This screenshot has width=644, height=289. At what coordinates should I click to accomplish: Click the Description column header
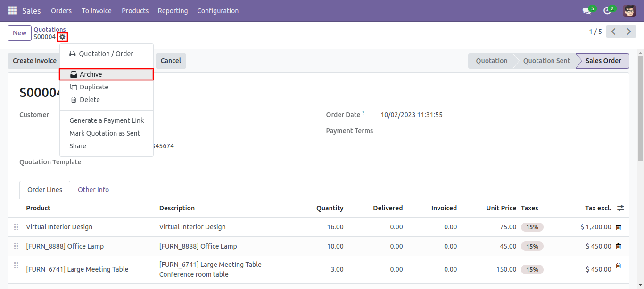177,208
